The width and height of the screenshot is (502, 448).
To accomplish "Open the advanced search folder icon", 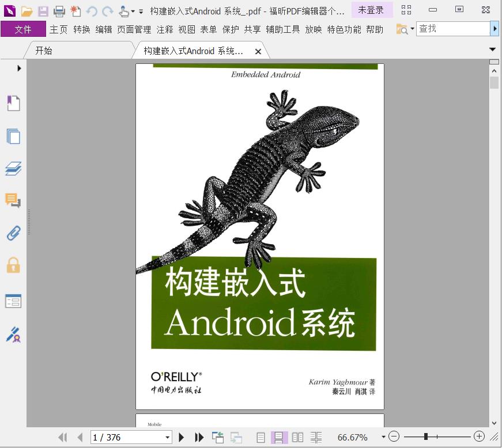I will pos(402,29).
